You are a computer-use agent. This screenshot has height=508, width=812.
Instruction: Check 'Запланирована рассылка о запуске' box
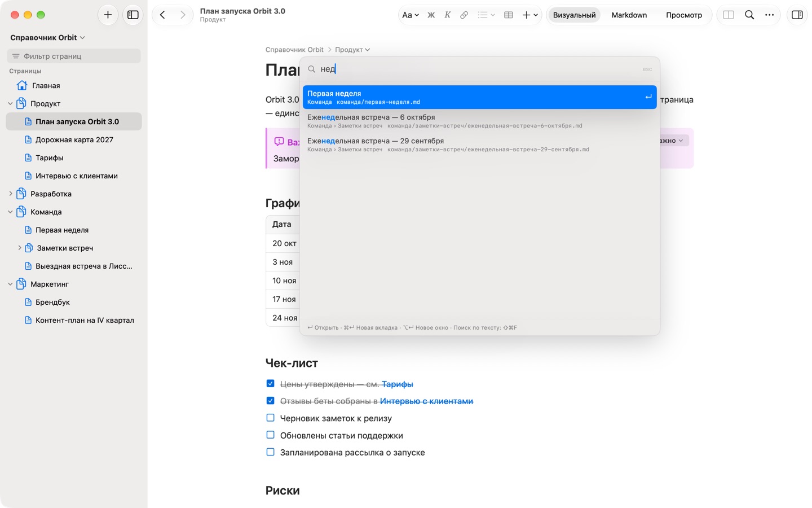point(271,452)
